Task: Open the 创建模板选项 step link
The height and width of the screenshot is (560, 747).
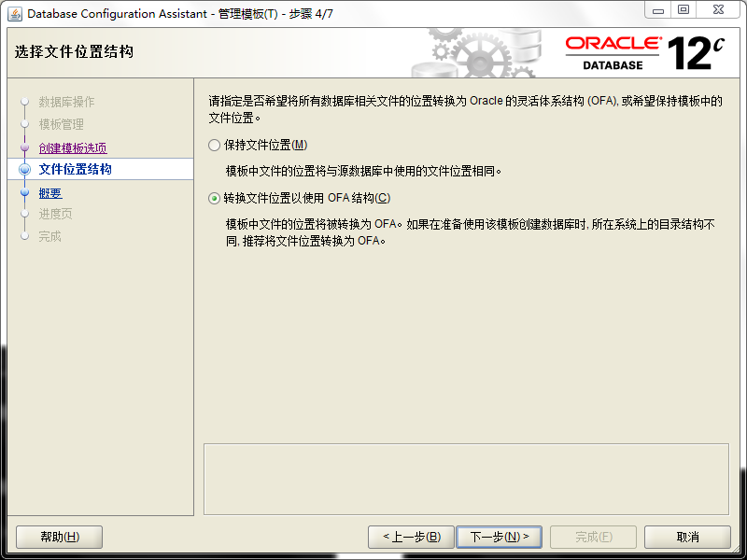Action: 73,148
